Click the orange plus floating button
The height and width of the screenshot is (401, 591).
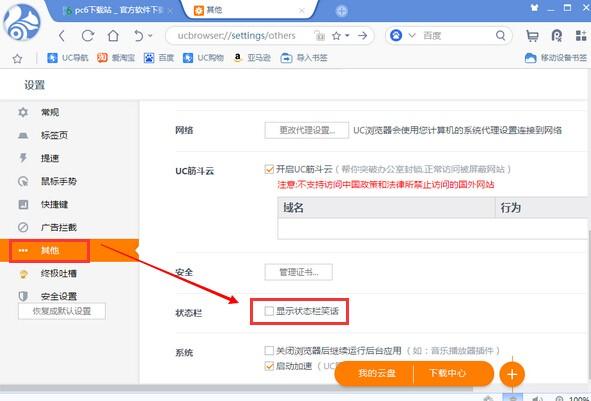[512, 374]
